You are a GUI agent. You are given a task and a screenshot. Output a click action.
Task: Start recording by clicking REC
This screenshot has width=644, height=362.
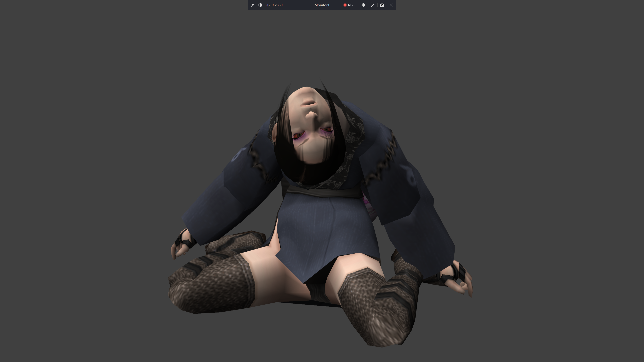[x=351, y=5]
